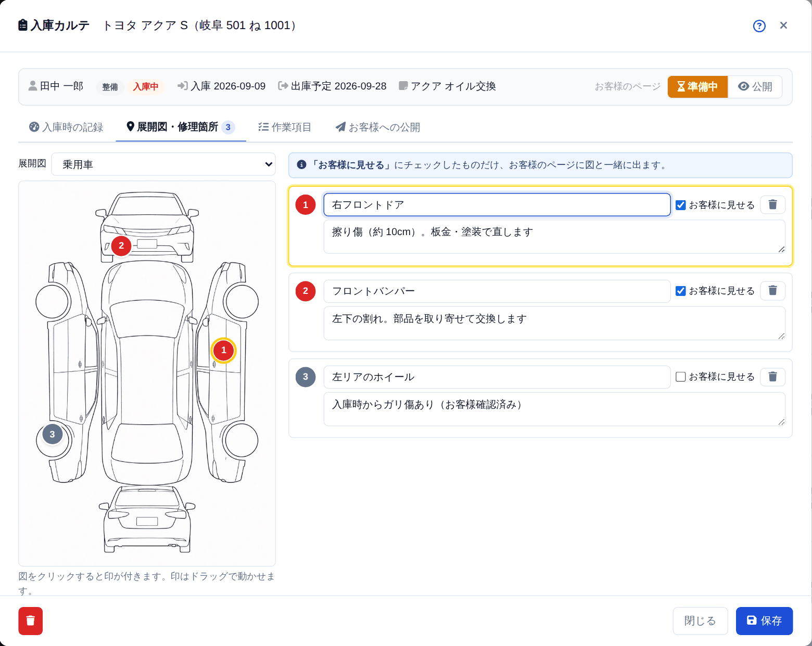Click 入庫 2026-09-09 date
The image size is (812, 646).
(228, 86)
